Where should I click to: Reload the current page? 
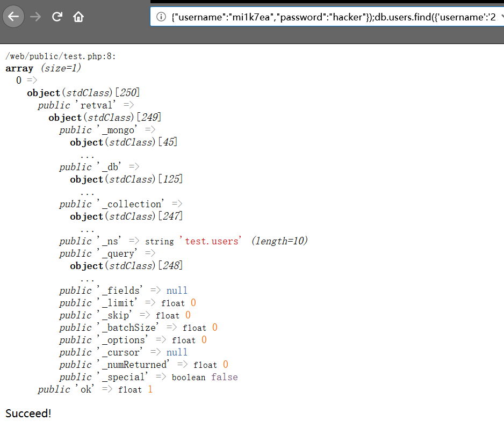(x=57, y=17)
